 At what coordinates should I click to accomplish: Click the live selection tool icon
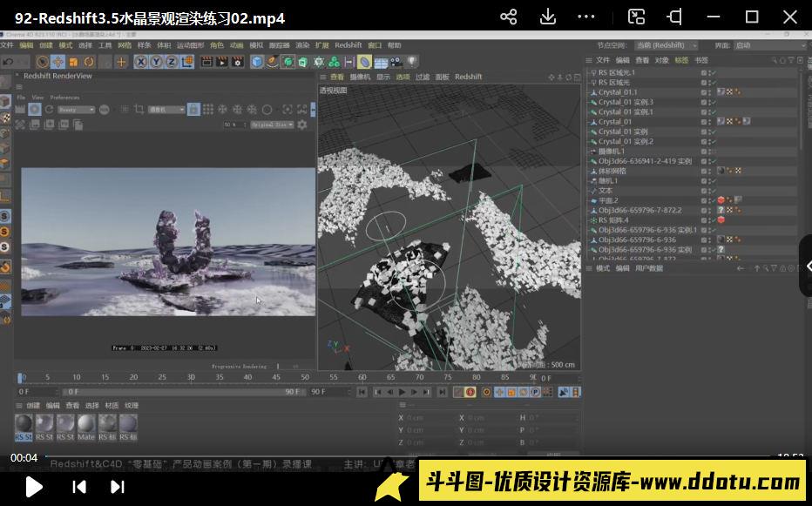(43, 62)
